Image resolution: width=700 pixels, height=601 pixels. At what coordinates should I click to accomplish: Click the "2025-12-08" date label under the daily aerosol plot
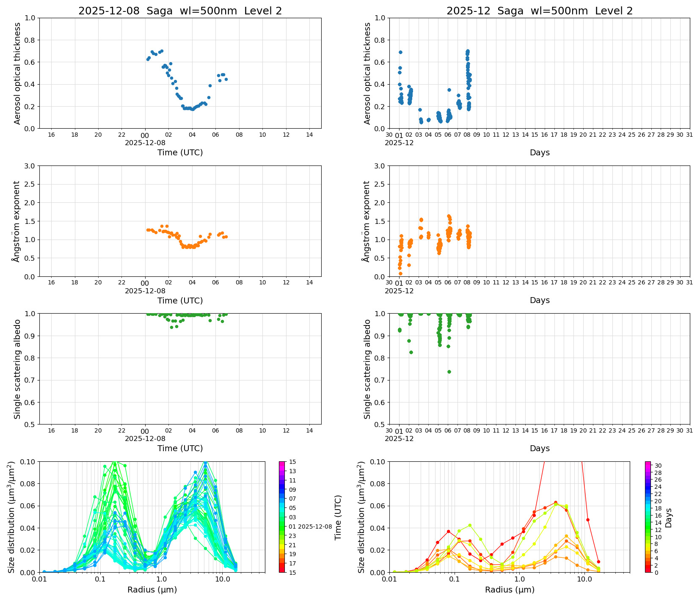[145, 143]
